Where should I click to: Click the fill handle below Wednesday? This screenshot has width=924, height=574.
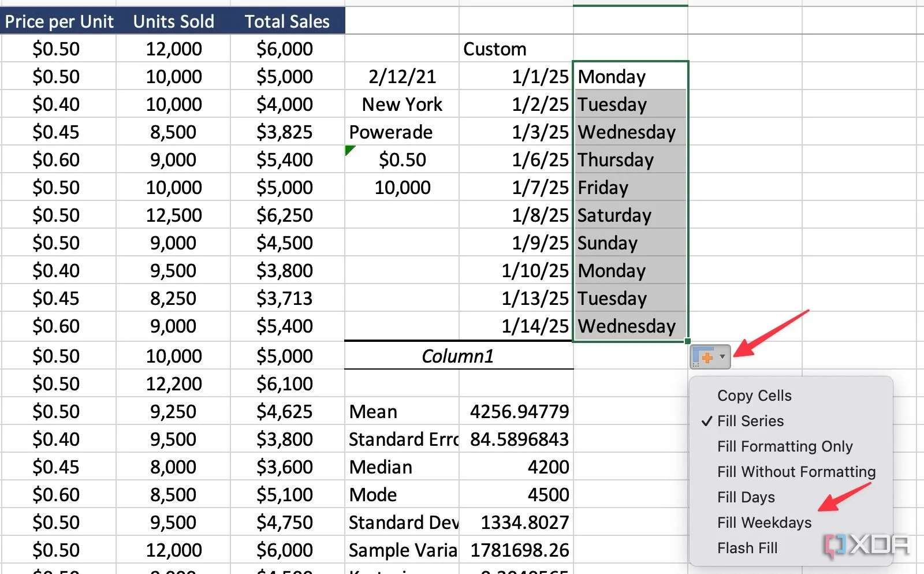(687, 341)
